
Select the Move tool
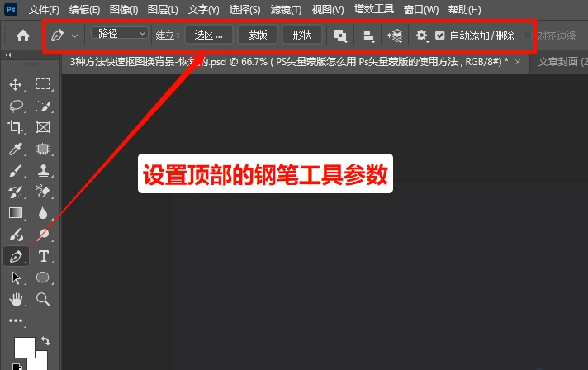pyautogui.click(x=16, y=85)
